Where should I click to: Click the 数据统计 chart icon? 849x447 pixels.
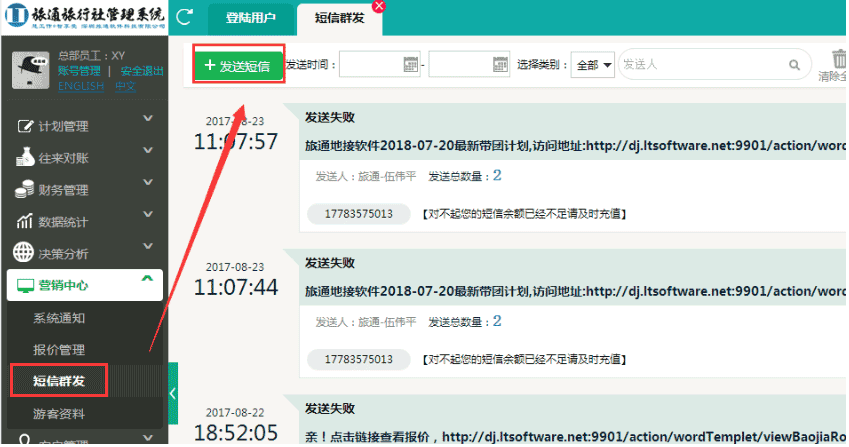pyautogui.click(x=24, y=221)
